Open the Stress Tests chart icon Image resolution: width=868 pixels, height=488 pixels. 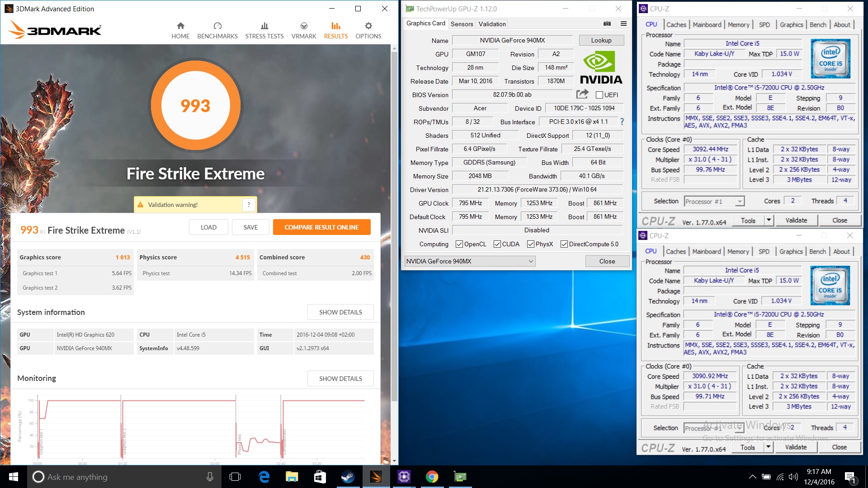point(264,26)
